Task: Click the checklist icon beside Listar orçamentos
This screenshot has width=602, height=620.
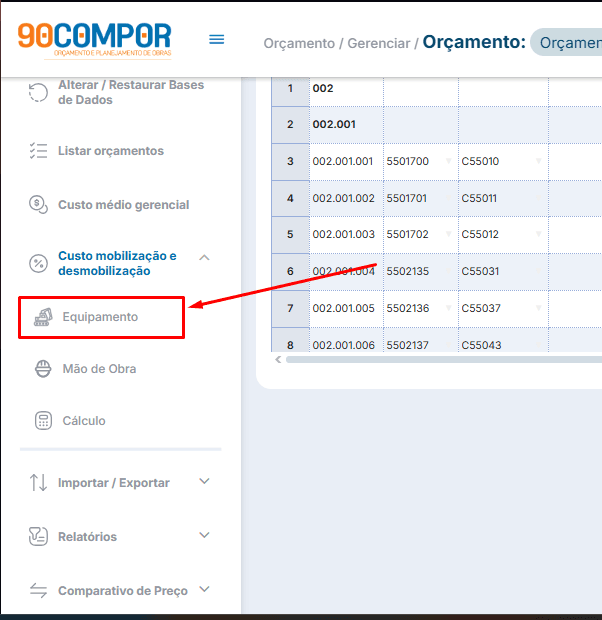Action: [x=38, y=151]
